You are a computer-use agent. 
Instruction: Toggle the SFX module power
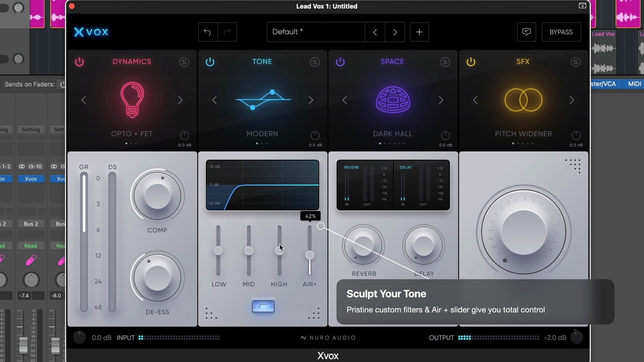point(471,62)
